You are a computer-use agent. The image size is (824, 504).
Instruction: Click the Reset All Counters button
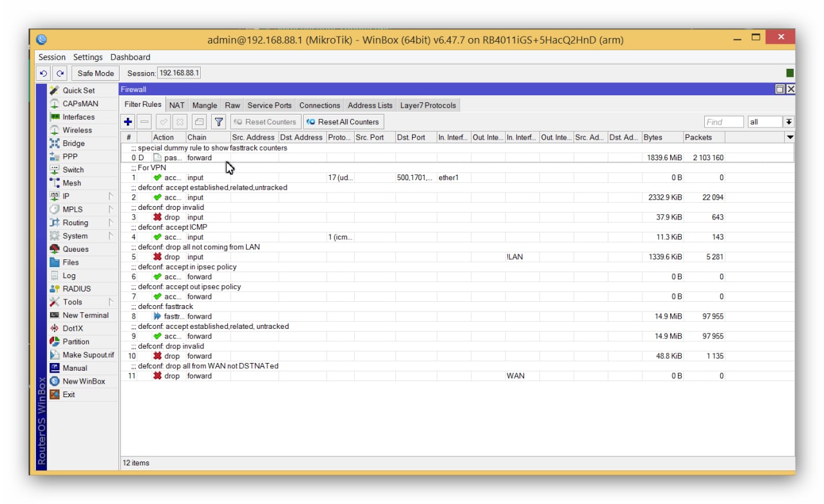pos(343,122)
